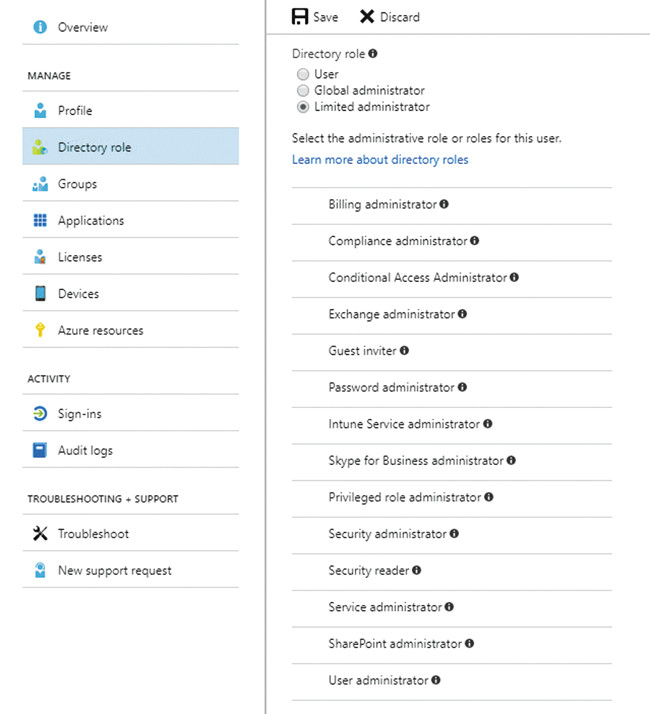650x714 pixels.
Task: Click the Save floppy disk icon
Action: [x=299, y=17]
